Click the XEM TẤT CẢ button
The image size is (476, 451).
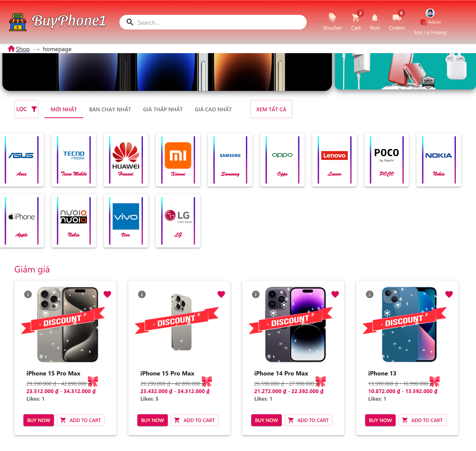(271, 109)
